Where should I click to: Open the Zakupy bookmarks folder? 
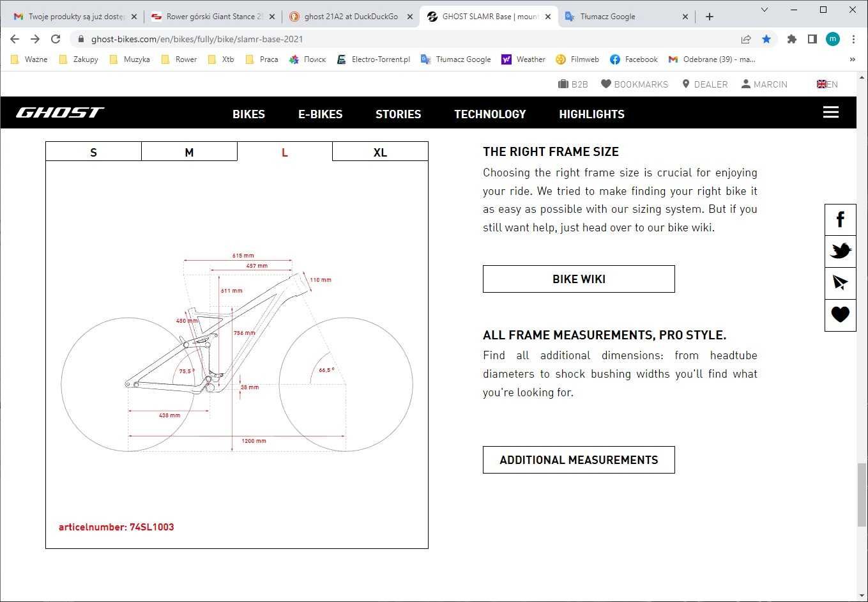point(78,59)
